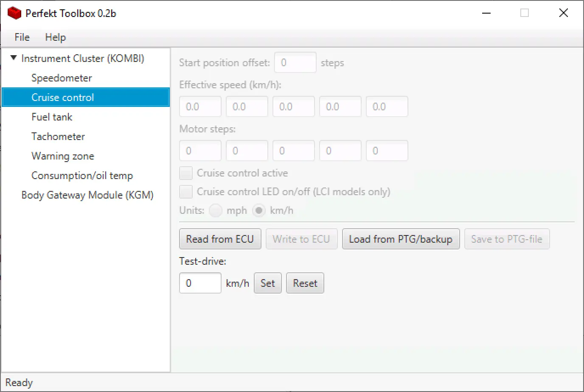The height and width of the screenshot is (392, 584).
Task: Select Consumption/oil temp in the tree
Action: click(x=82, y=176)
